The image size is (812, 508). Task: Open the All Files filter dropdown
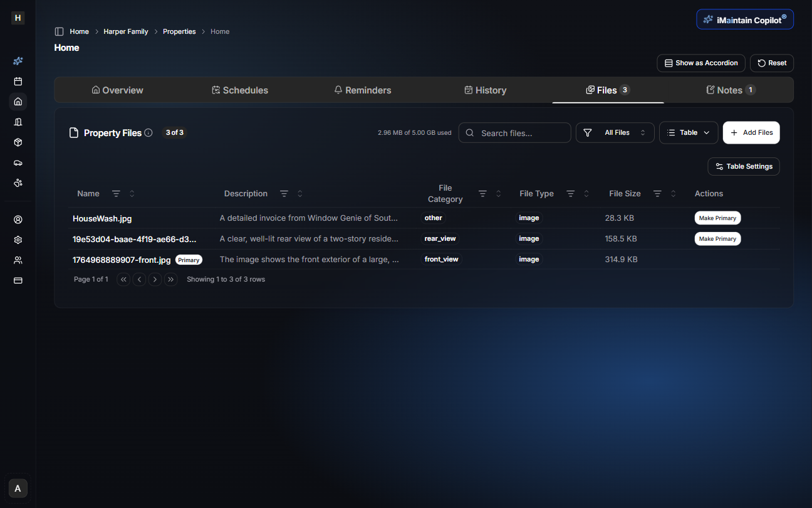click(x=615, y=133)
